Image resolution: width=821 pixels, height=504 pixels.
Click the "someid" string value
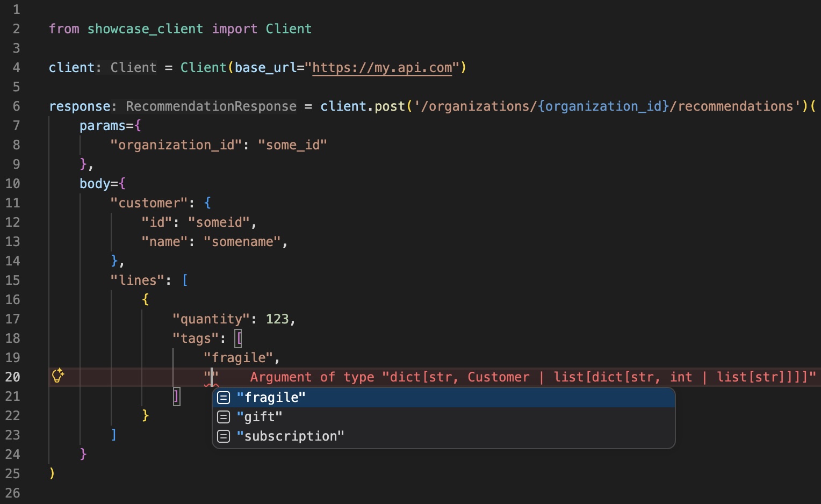point(219,222)
